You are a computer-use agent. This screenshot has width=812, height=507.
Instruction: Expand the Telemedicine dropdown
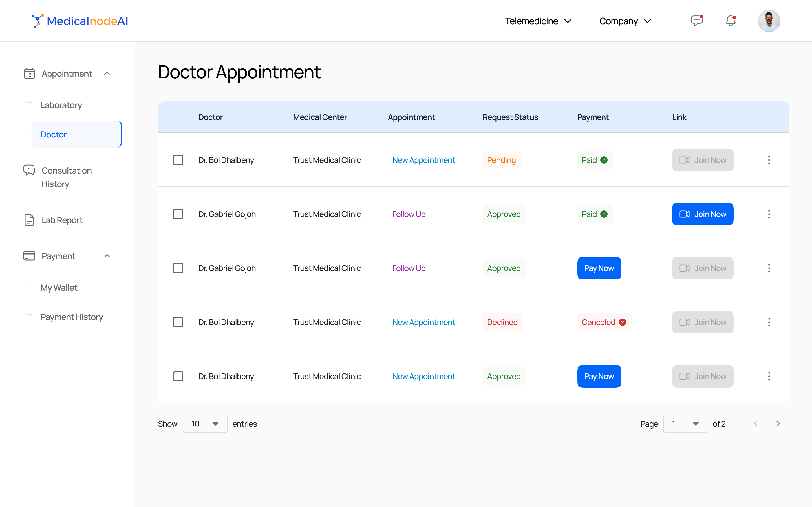(x=538, y=21)
